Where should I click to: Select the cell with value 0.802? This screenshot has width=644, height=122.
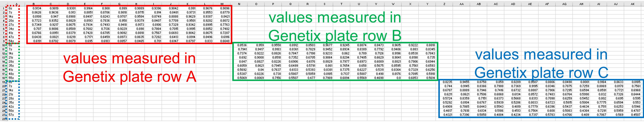pos(598,98)
